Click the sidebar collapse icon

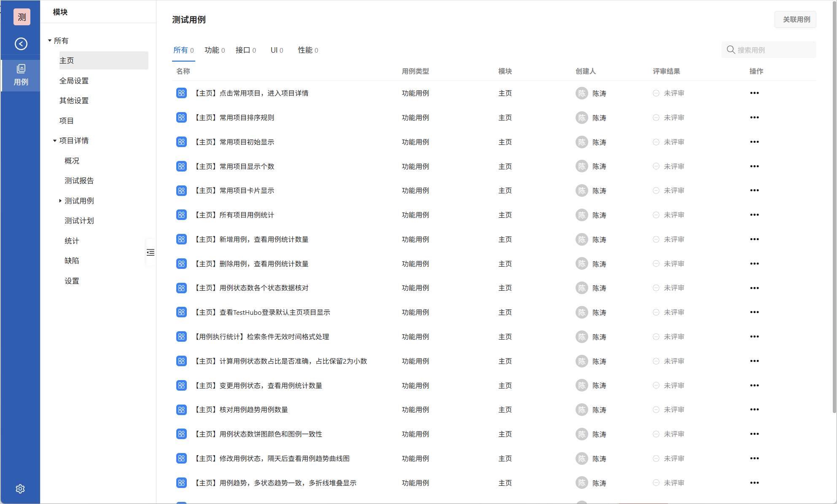point(151,252)
